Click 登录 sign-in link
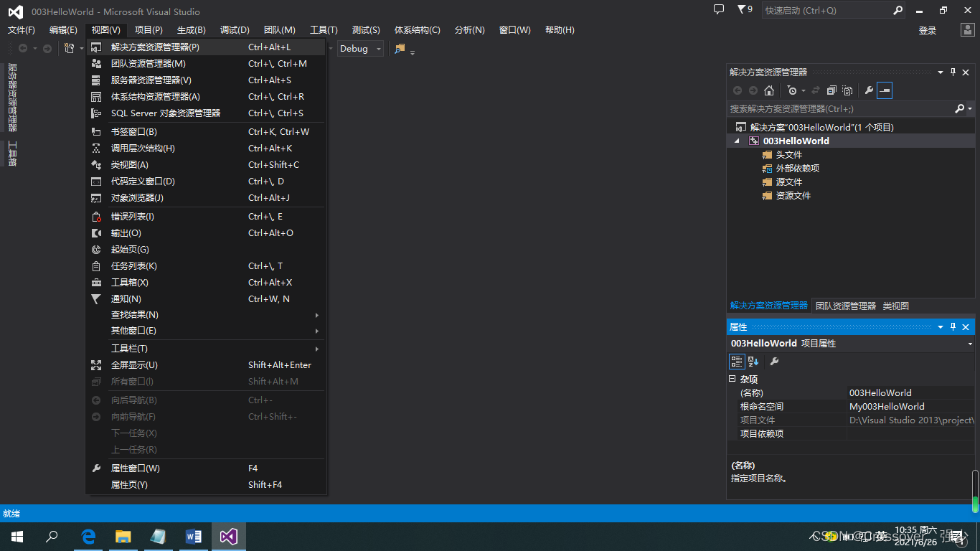This screenshot has width=980, height=551. (x=928, y=30)
